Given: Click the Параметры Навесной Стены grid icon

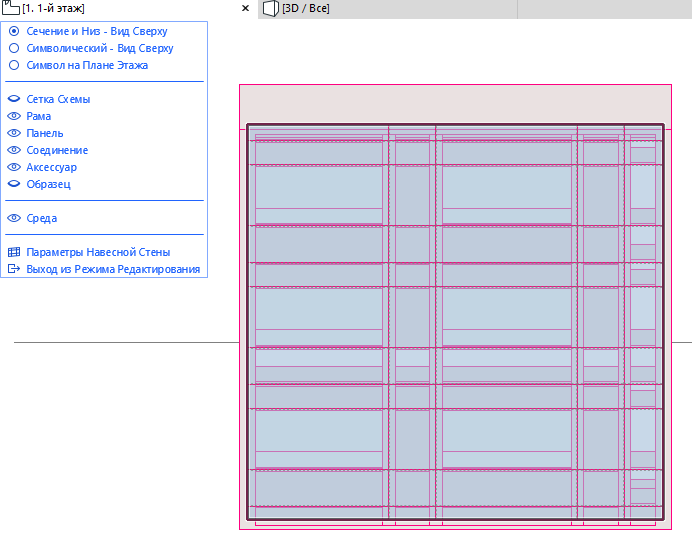Looking at the screenshot, I should click(14, 252).
